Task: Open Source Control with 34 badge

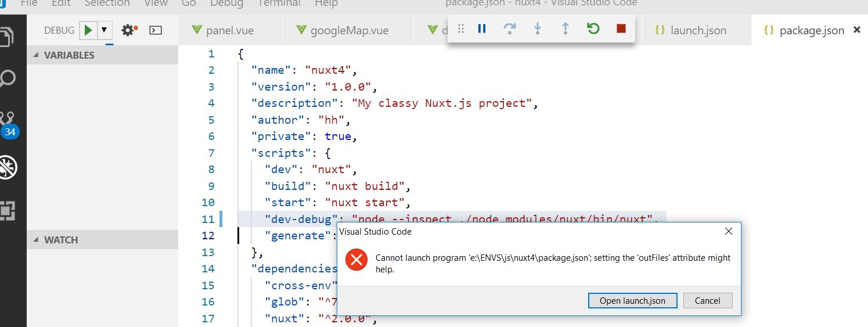Action: [x=9, y=124]
